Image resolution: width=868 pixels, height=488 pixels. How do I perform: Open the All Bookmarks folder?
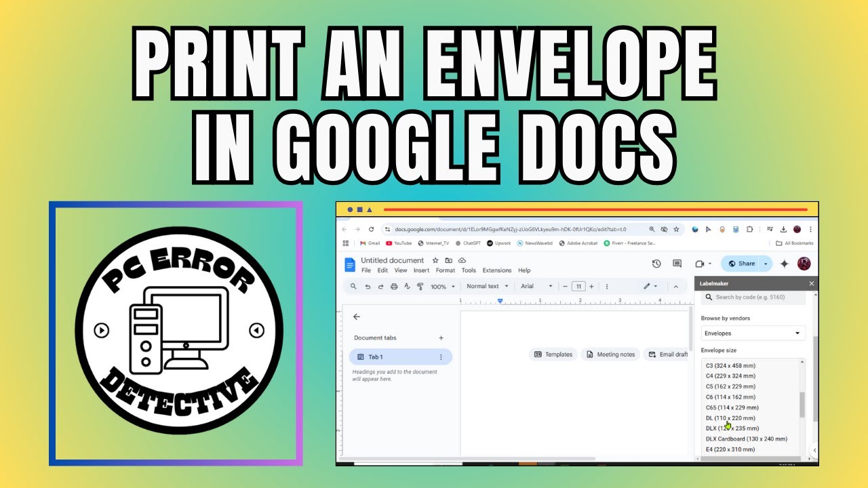pos(795,243)
